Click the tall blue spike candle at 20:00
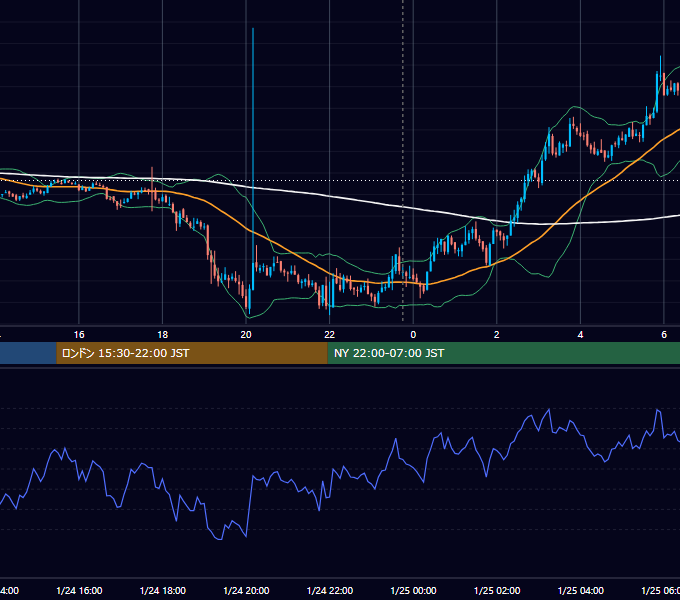680x600 pixels. click(253, 159)
